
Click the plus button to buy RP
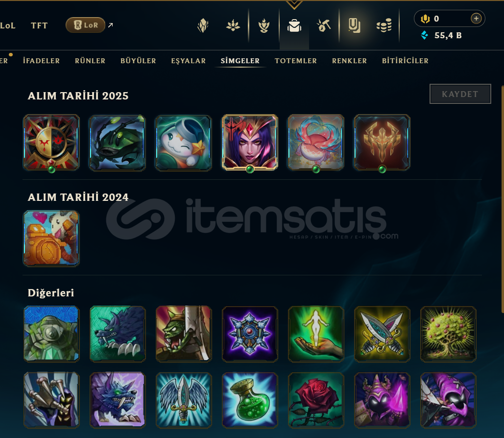pyautogui.click(x=476, y=19)
